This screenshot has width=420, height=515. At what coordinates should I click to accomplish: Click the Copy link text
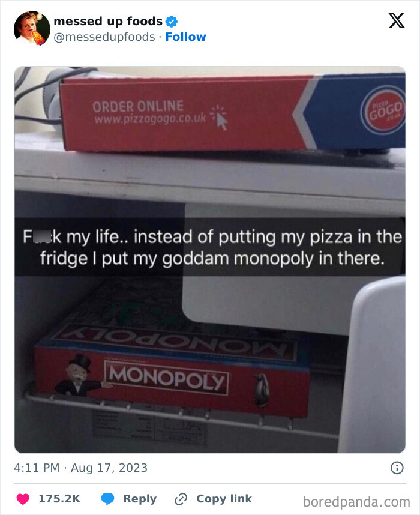tap(224, 499)
